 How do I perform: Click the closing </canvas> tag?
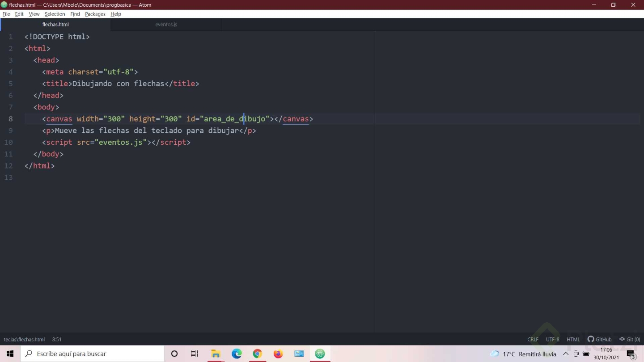[x=294, y=119]
